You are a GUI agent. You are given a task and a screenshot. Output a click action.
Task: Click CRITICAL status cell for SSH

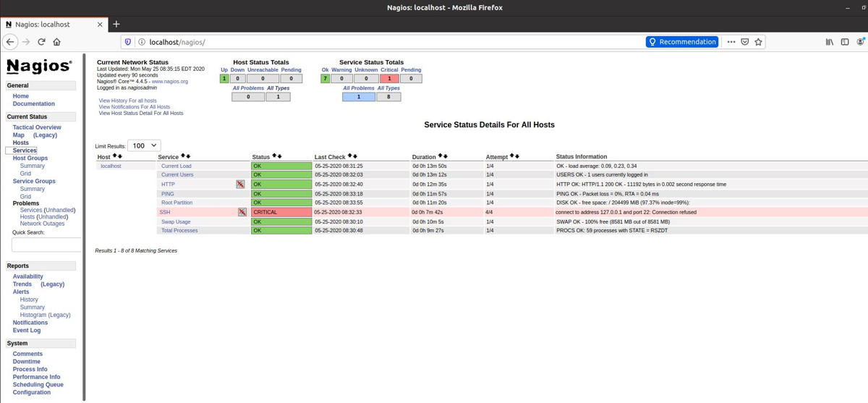coord(281,212)
